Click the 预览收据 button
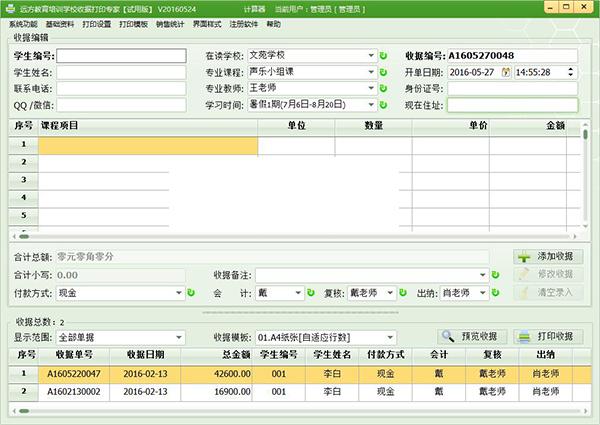600x425 pixels. click(472, 337)
